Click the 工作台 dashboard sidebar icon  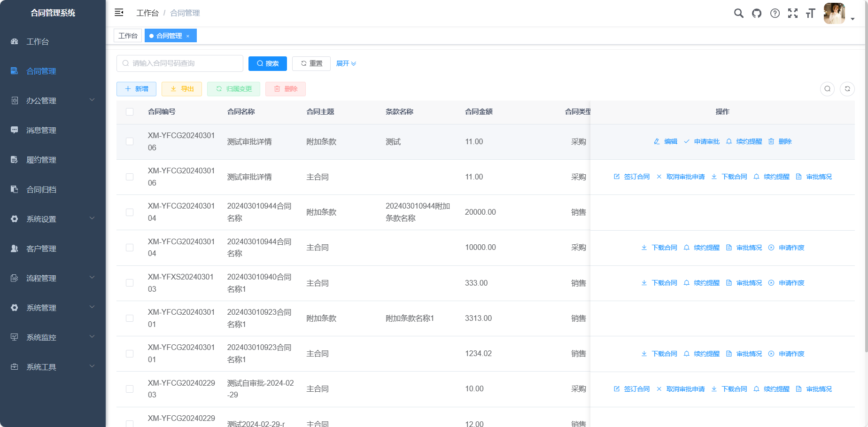15,41
